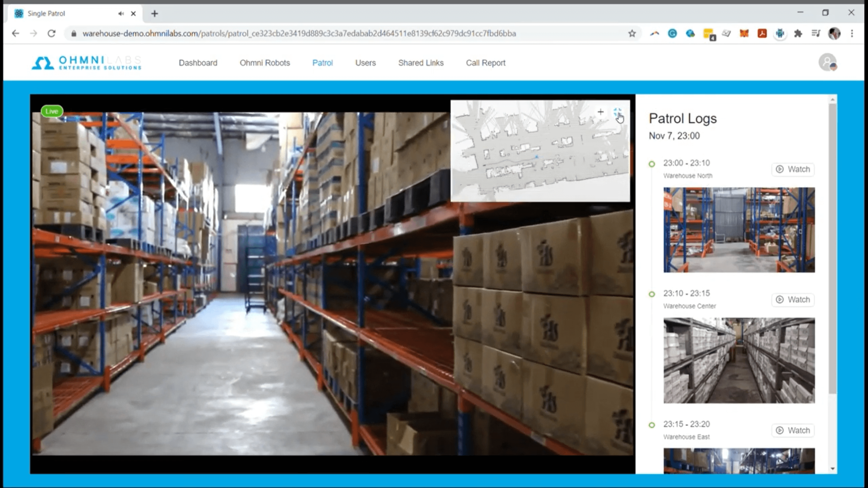This screenshot has height=488, width=868.
Task: Expand the mini map to fullscreen
Action: [619, 112]
